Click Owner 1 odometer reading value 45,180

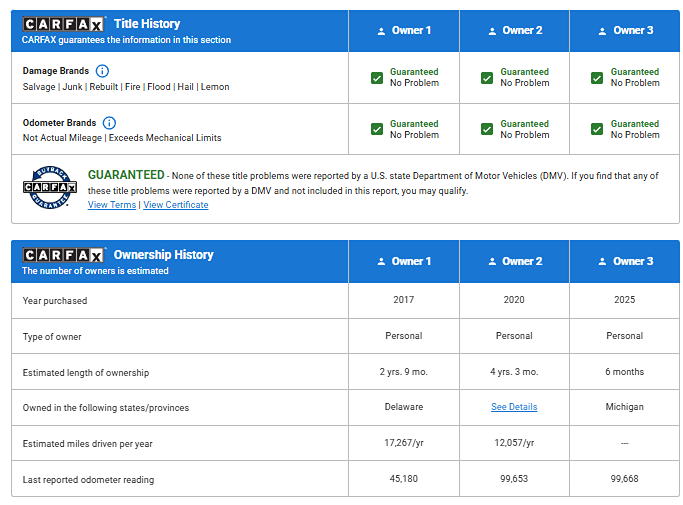click(404, 479)
